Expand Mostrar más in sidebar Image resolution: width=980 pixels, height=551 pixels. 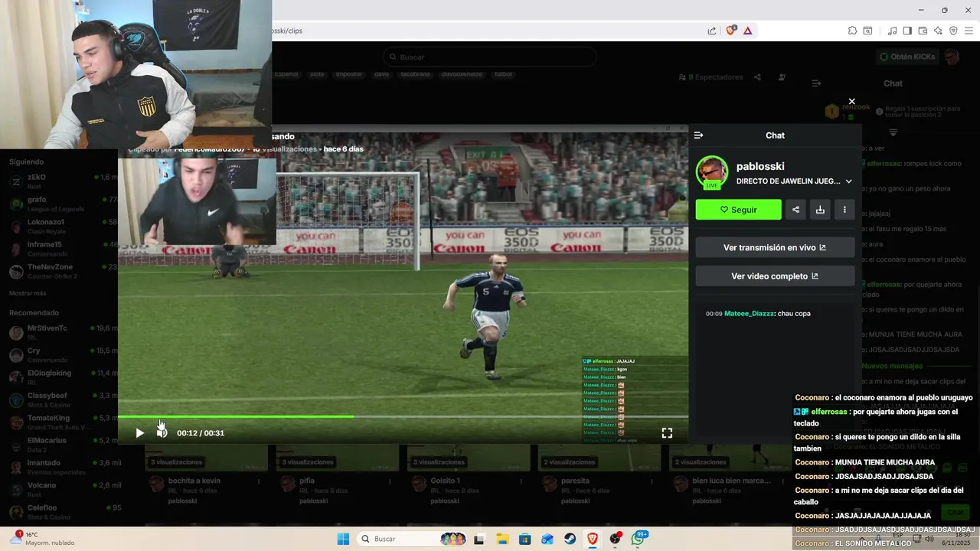click(28, 293)
